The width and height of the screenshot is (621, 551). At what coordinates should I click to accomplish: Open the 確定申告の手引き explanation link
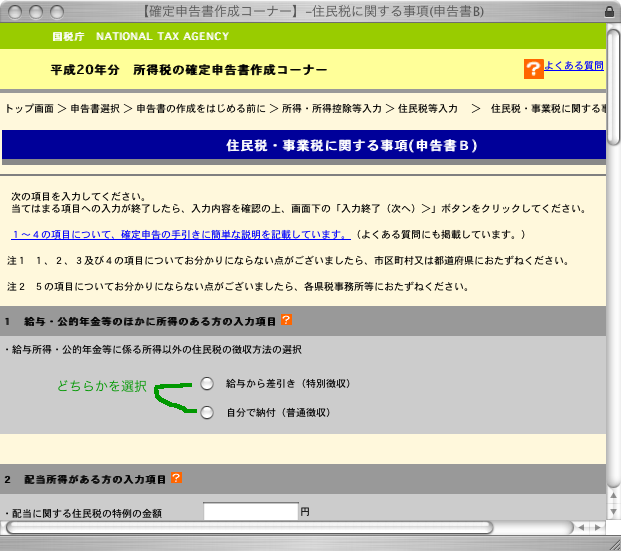180,234
